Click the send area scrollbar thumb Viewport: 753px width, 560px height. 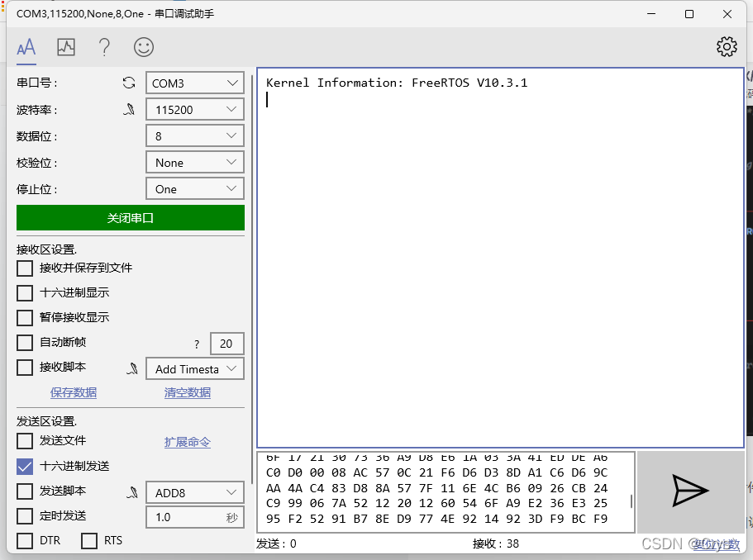(x=631, y=501)
